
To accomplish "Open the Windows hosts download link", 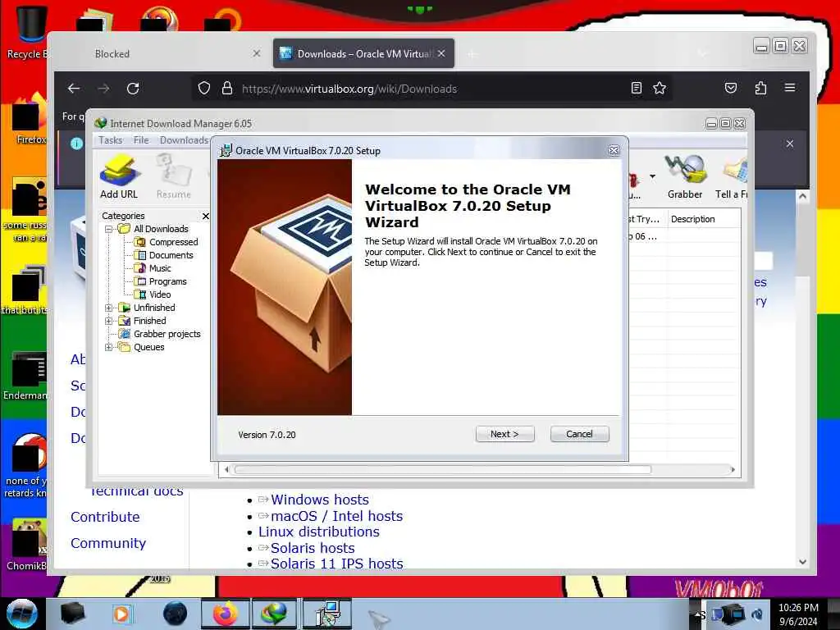I will pyautogui.click(x=320, y=500).
